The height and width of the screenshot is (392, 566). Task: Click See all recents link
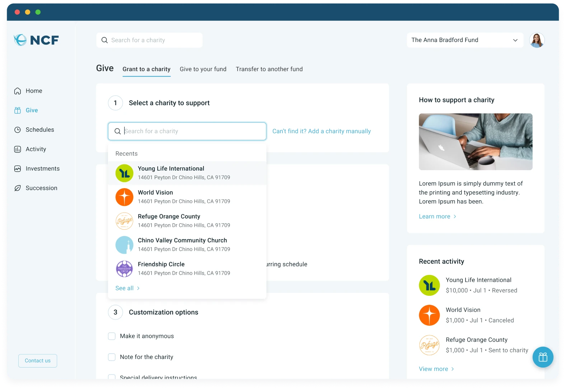127,288
